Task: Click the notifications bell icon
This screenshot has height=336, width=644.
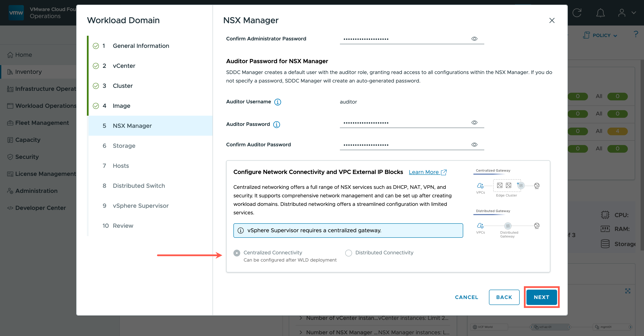Action: (600, 13)
